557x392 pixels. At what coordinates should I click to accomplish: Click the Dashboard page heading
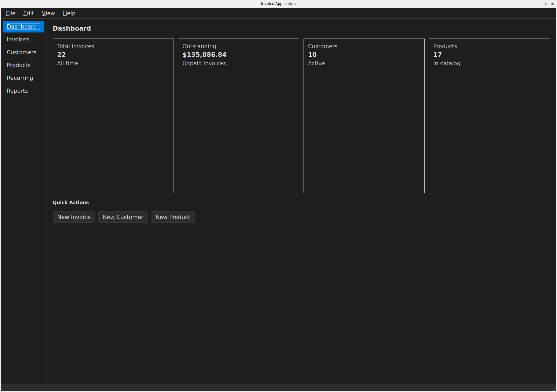tap(72, 28)
